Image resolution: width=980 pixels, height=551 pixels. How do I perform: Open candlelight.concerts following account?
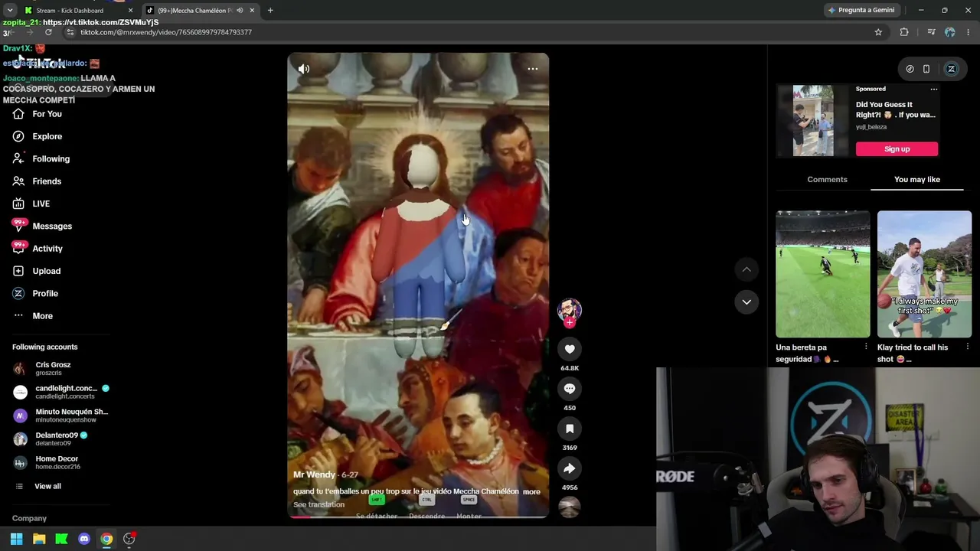point(61,392)
